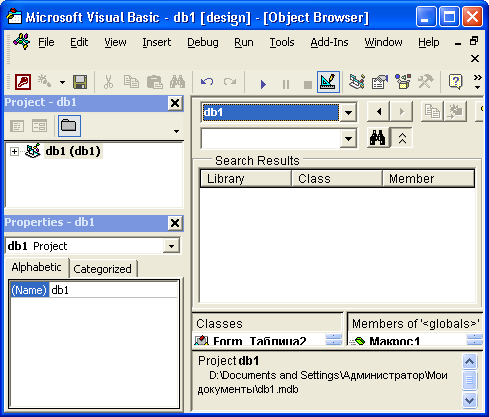The image size is (489, 417).
Task: Open the Tools menu
Action: pyautogui.click(x=282, y=42)
